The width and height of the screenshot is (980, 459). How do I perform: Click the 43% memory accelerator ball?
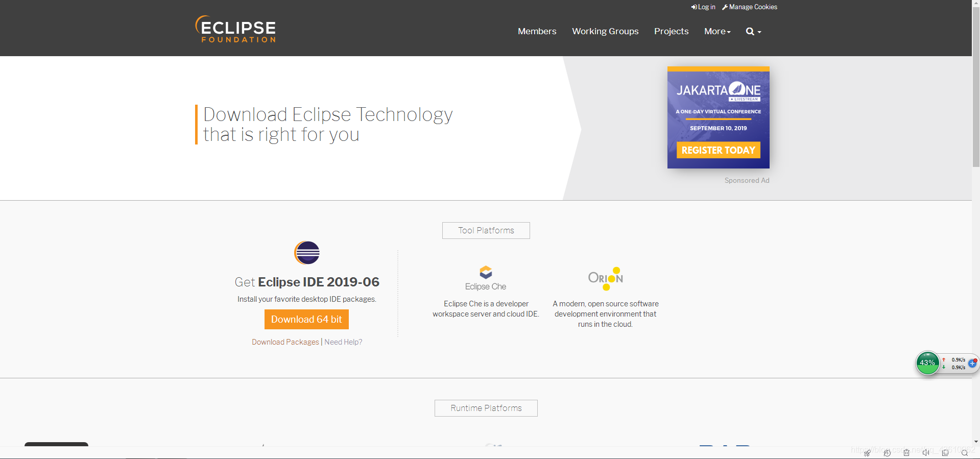coord(927,363)
